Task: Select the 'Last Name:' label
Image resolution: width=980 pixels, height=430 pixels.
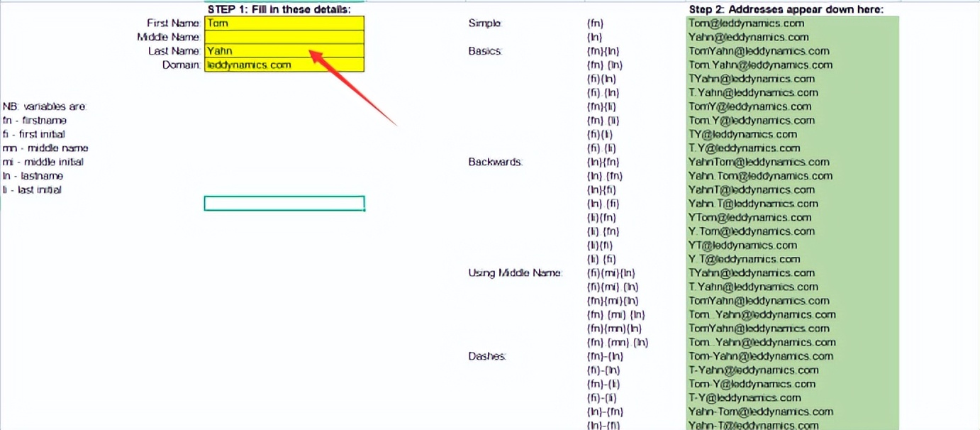Action: 174,51
